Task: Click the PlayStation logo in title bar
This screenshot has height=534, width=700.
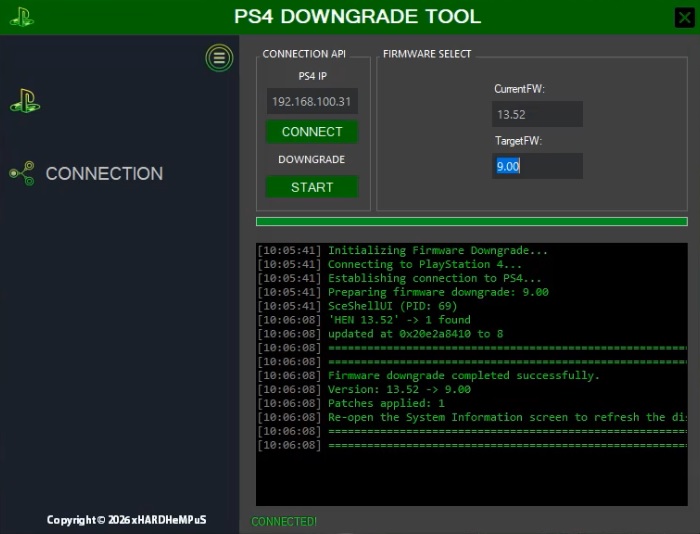Action: pyautogui.click(x=22, y=17)
